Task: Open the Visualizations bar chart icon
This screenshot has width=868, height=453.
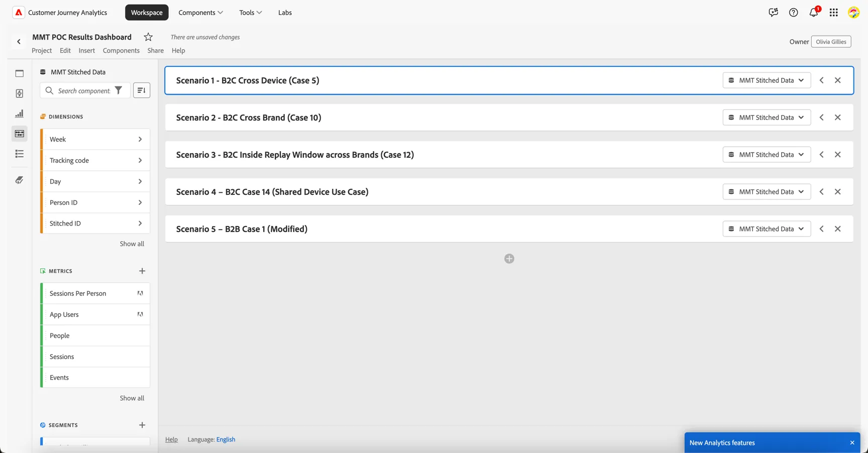Action: [x=20, y=114]
